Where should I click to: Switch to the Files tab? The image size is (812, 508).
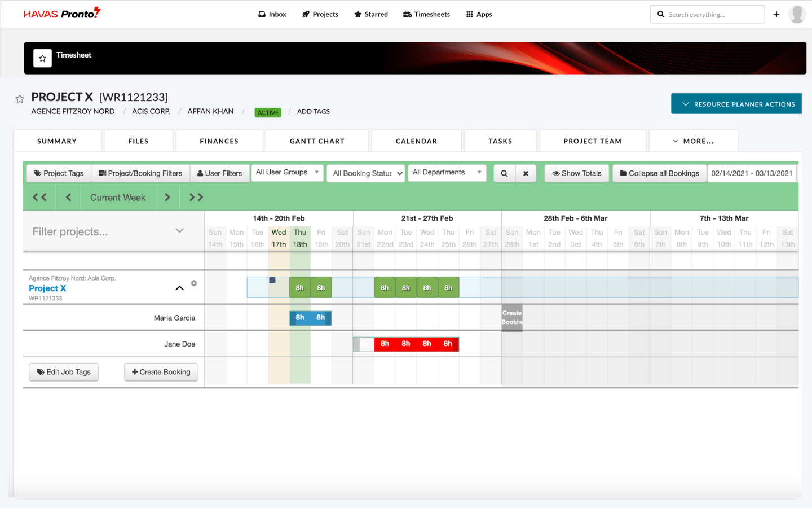pos(138,141)
